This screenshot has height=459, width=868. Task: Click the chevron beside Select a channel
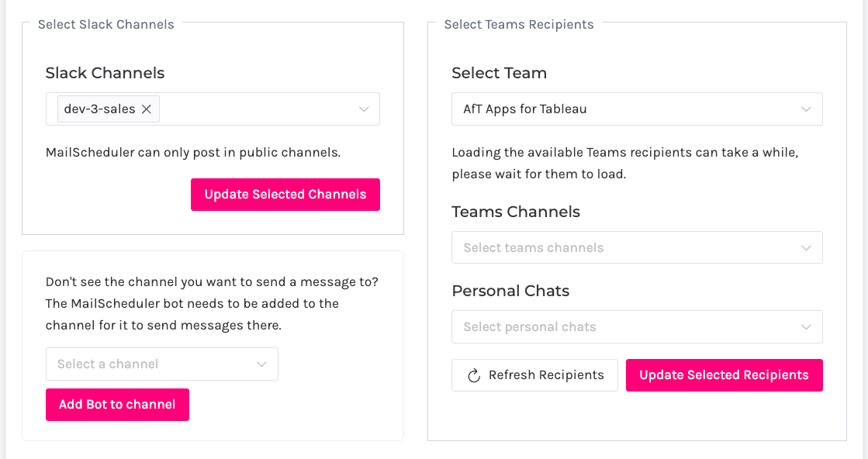[262, 364]
